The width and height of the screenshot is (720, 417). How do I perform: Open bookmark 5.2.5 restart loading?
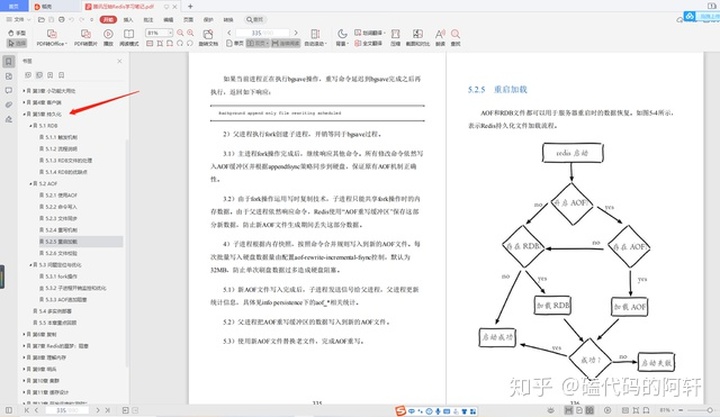pyautogui.click(x=62, y=242)
